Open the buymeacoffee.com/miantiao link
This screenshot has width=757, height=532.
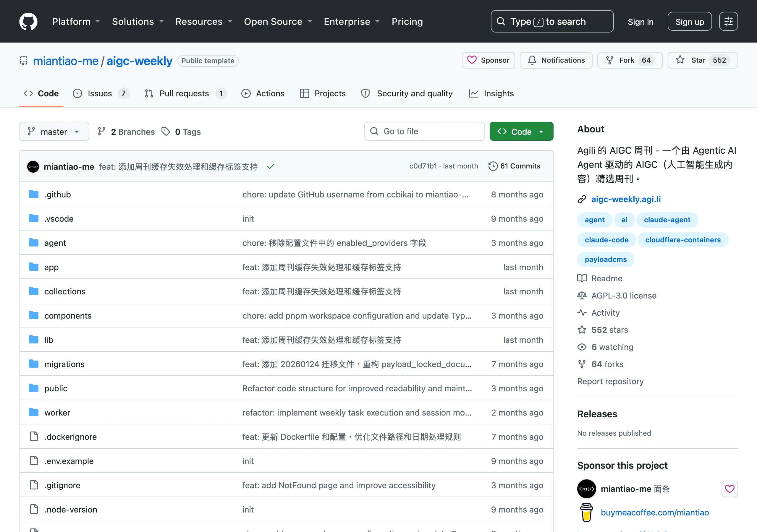pos(654,512)
